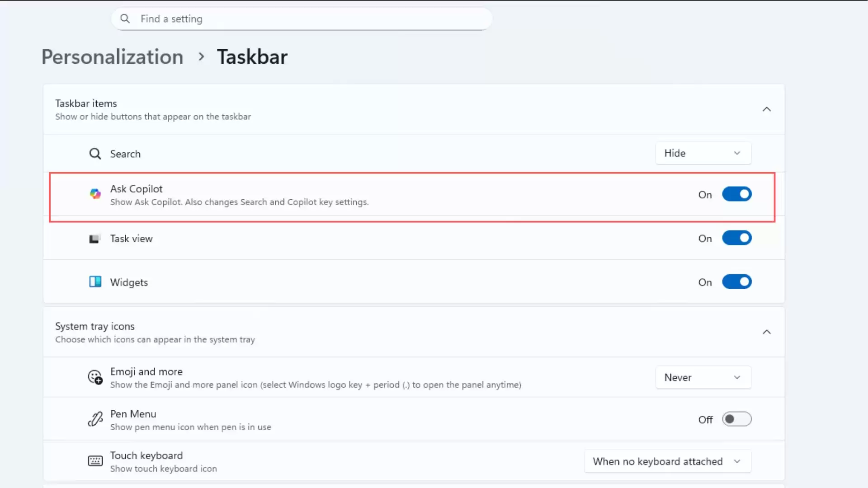Open the Touch keyboard visibility dropdown

pyautogui.click(x=667, y=461)
